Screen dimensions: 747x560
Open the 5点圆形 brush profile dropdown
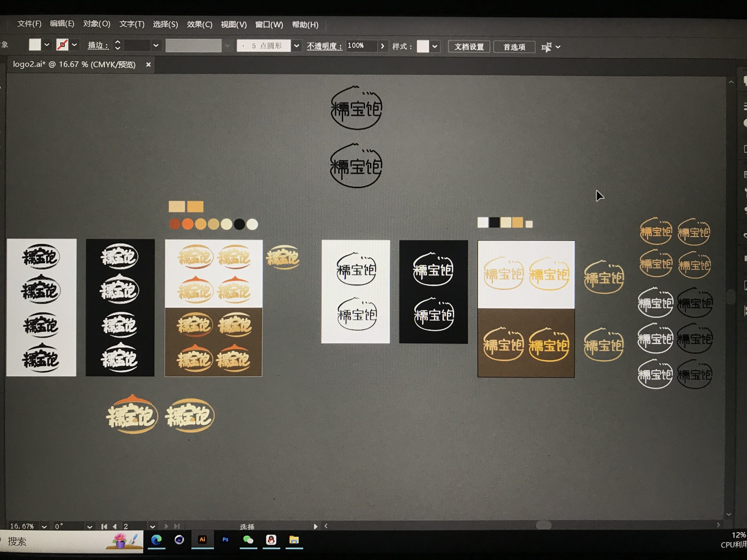296,46
